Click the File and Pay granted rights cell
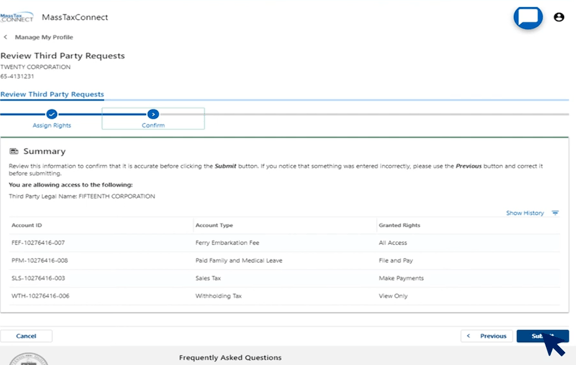The image size is (576, 365). 396,260
